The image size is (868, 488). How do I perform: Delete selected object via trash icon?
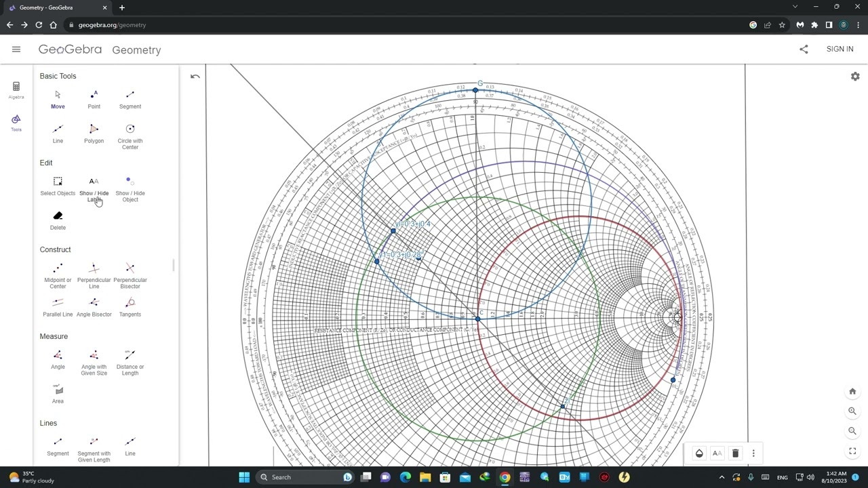click(735, 453)
